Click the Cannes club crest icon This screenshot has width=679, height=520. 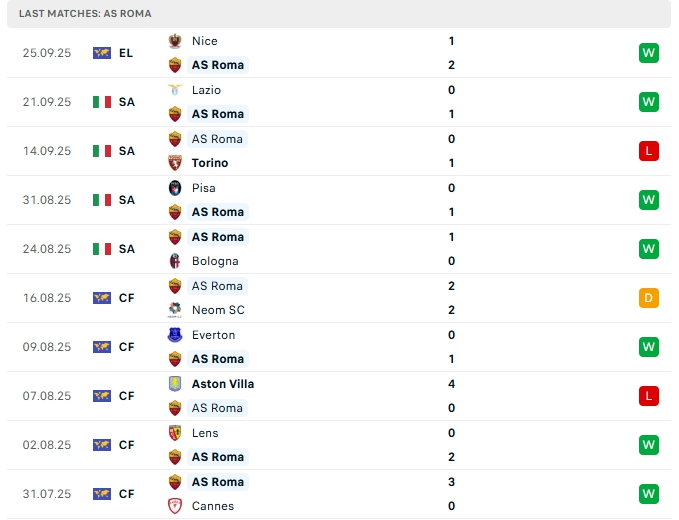[175, 506]
